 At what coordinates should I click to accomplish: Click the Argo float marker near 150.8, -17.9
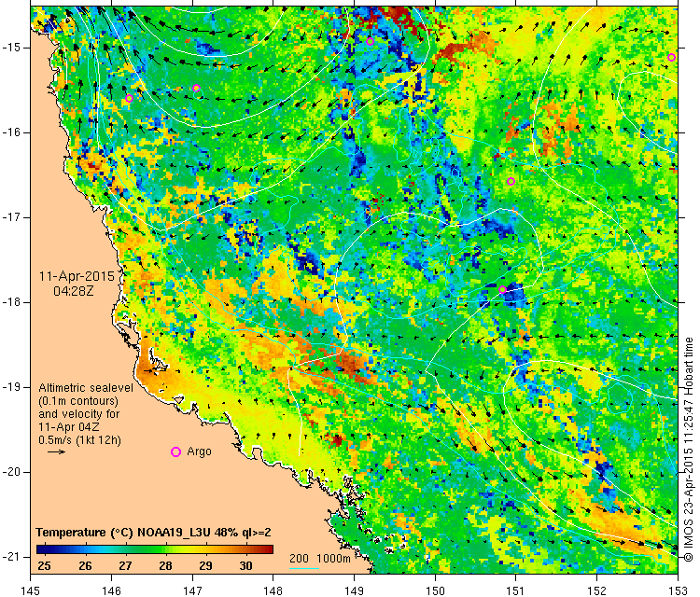click(502, 289)
